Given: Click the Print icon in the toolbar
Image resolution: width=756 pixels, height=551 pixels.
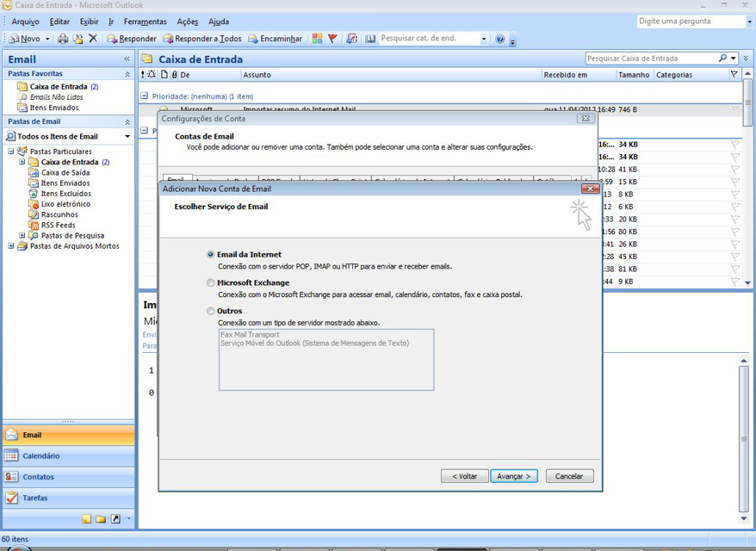Looking at the screenshot, I should point(63,39).
